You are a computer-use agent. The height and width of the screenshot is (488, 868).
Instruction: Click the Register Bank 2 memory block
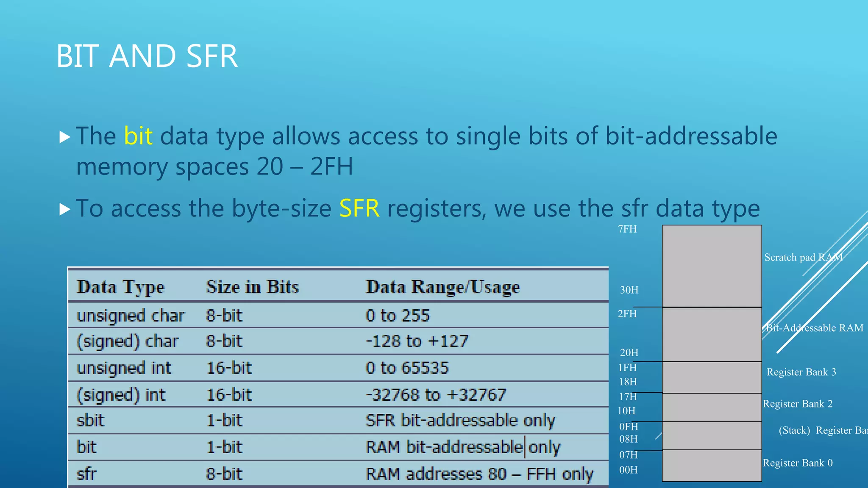[x=712, y=407]
